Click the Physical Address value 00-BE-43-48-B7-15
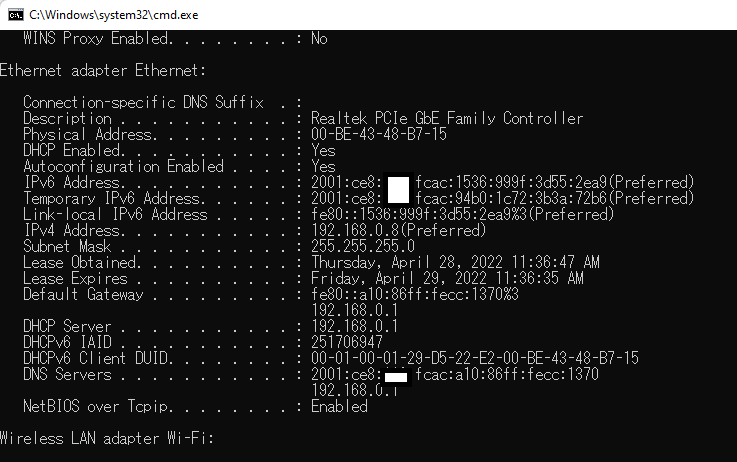 point(378,134)
